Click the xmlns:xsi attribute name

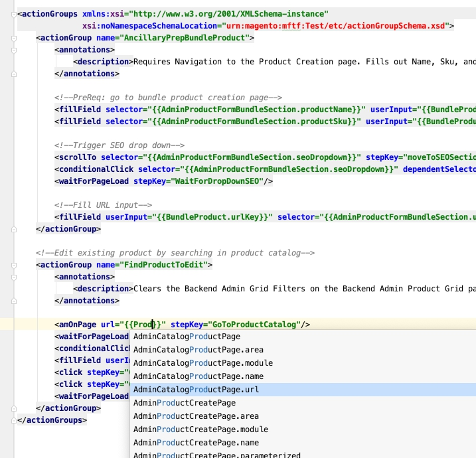(x=103, y=14)
